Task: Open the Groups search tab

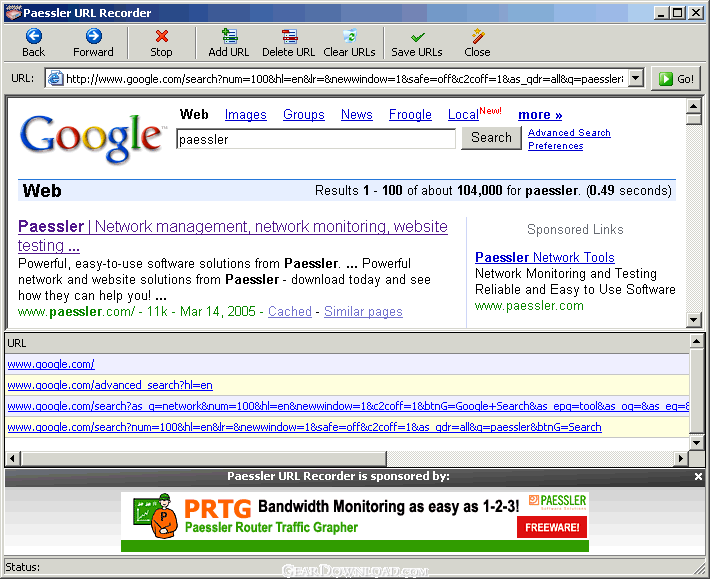Action: (x=304, y=115)
